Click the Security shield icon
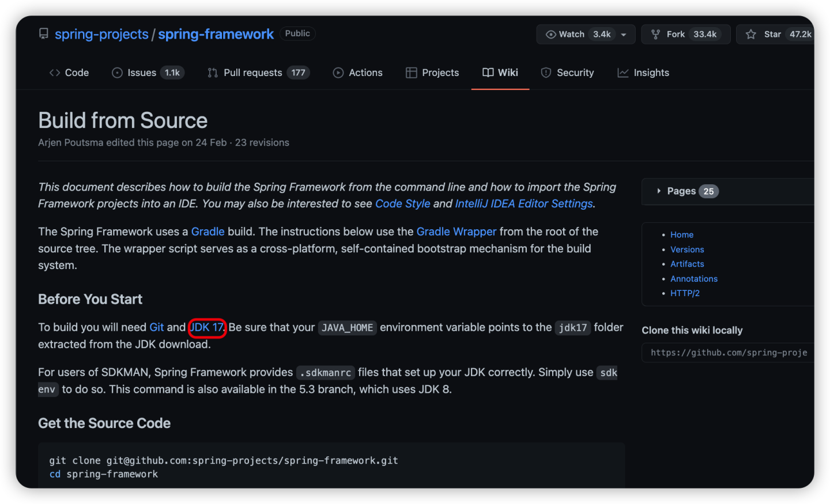This screenshot has height=504, width=830. point(546,73)
